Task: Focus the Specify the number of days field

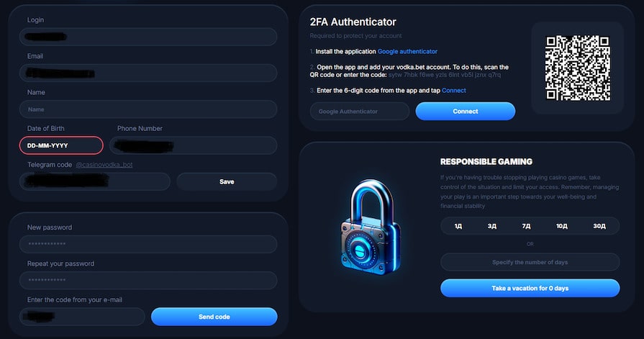Action: (530, 262)
